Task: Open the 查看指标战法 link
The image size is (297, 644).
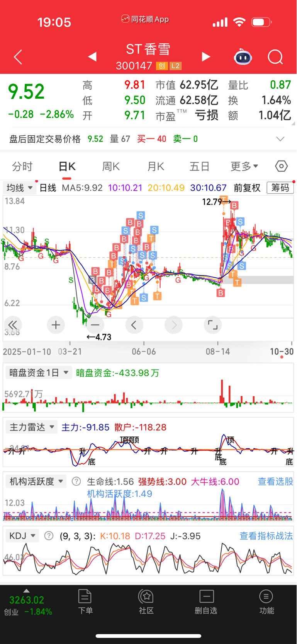Action: (x=266, y=536)
